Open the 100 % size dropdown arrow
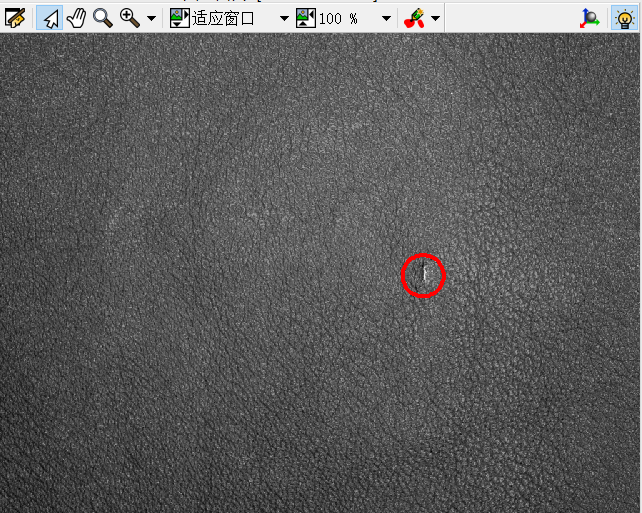 [x=386, y=18]
